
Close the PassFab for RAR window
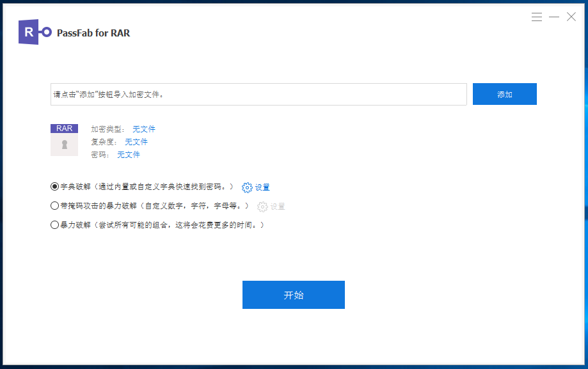(571, 17)
